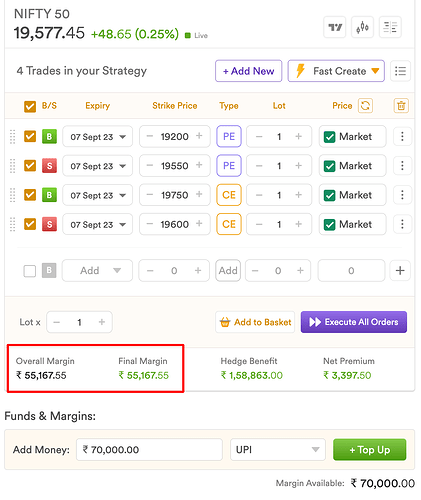Open three-dot menu for 19200 PE row
The height and width of the screenshot is (500, 421).
(x=402, y=136)
